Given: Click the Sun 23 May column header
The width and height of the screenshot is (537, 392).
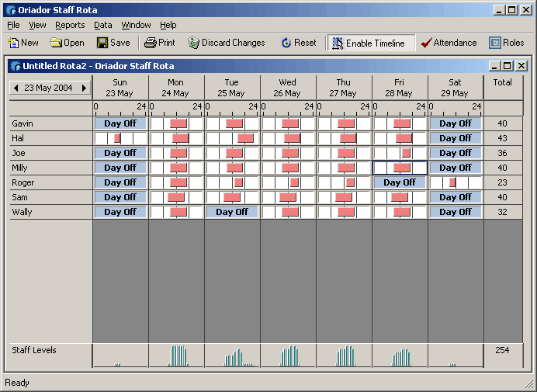Looking at the screenshot, I should click(x=120, y=88).
